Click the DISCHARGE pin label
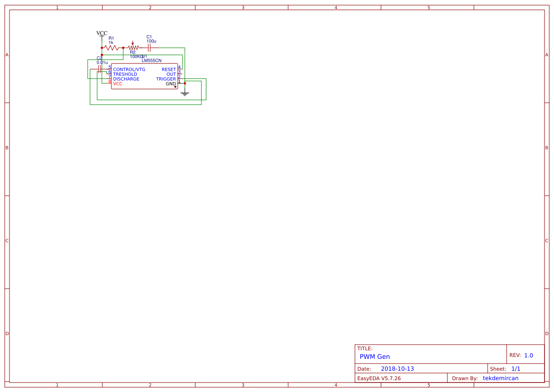This screenshot has height=392, width=554. pos(127,79)
